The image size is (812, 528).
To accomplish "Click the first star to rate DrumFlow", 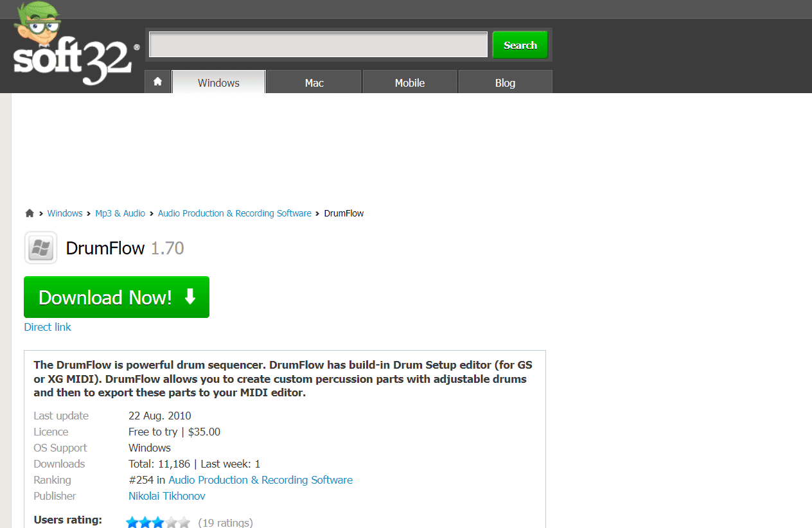I will point(132,522).
